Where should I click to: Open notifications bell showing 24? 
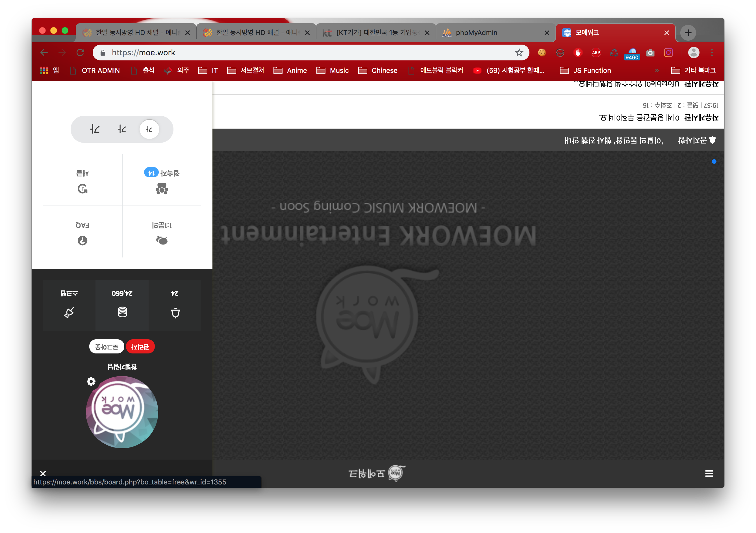(175, 313)
